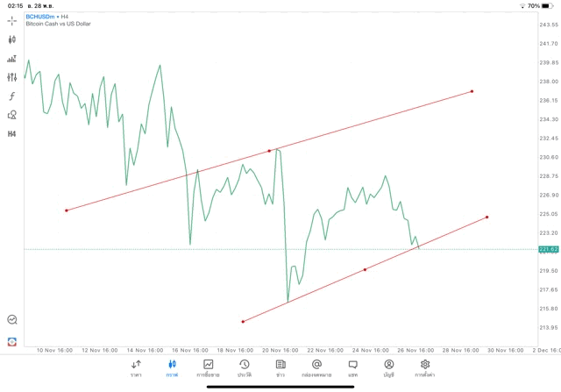Click the red-blue icon in the bottom left corner
This screenshot has height=392, width=561.
(x=12, y=341)
